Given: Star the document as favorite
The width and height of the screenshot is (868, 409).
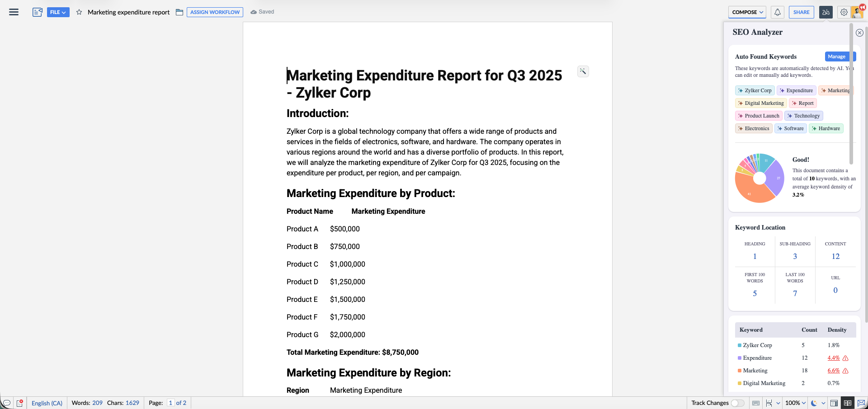Looking at the screenshot, I should click(x=79, y=12).
